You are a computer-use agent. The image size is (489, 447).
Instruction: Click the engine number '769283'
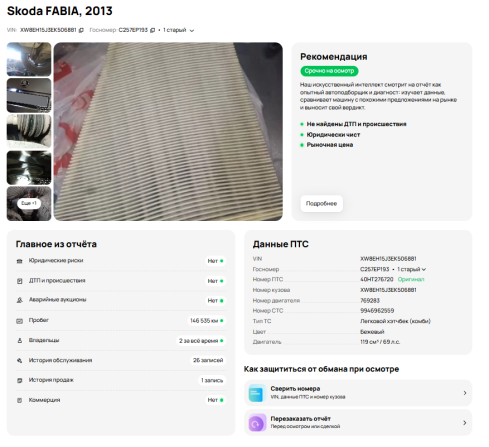point(370,300)
